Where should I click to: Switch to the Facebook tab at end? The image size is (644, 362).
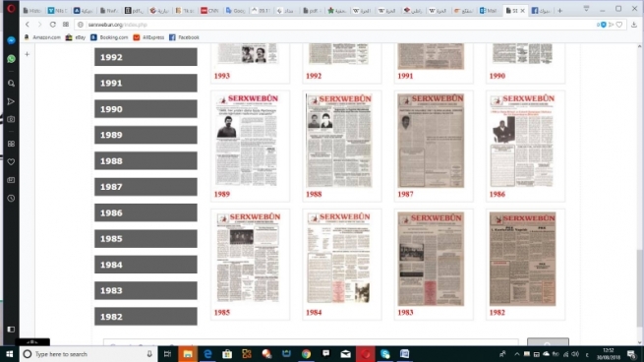pyautogui.click(x=541, y=11)
